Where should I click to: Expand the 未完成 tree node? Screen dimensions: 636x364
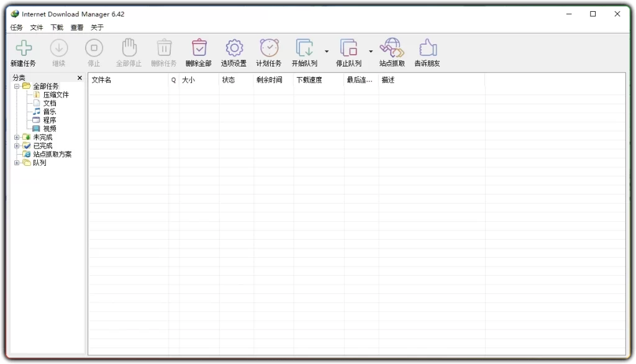pos(17,137)
